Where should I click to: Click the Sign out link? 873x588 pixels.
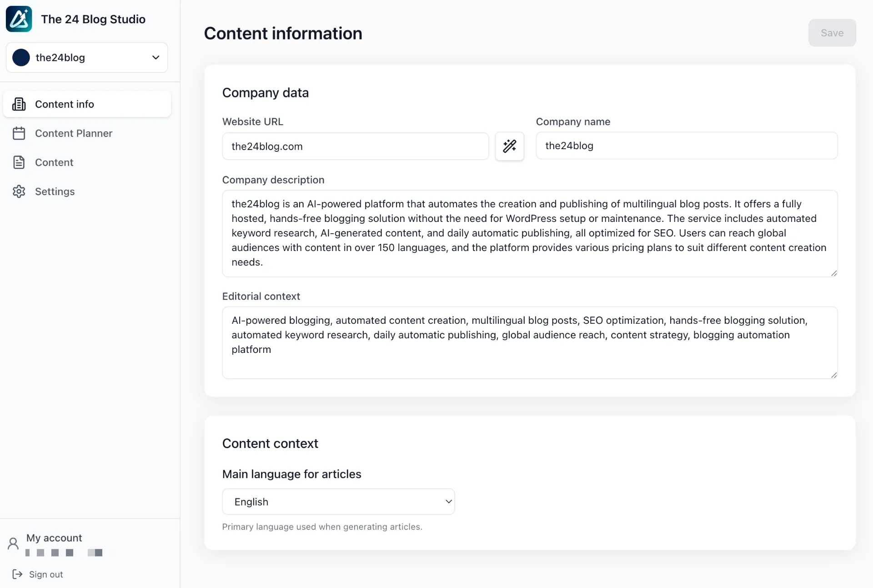[x=46, y=574]
